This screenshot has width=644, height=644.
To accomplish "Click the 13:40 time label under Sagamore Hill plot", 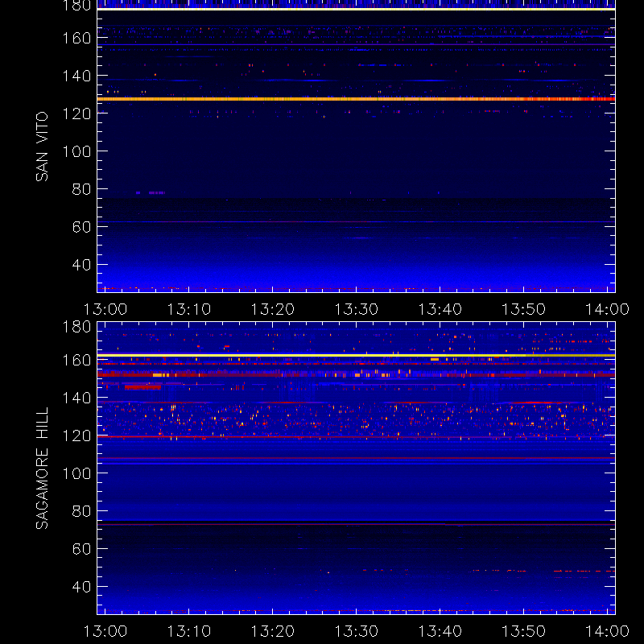I will tap(440, 631).
